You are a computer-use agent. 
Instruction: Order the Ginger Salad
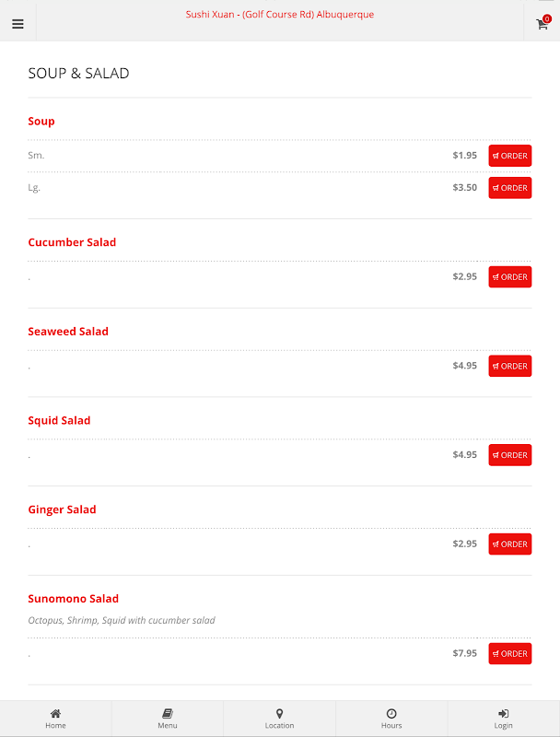509,544
